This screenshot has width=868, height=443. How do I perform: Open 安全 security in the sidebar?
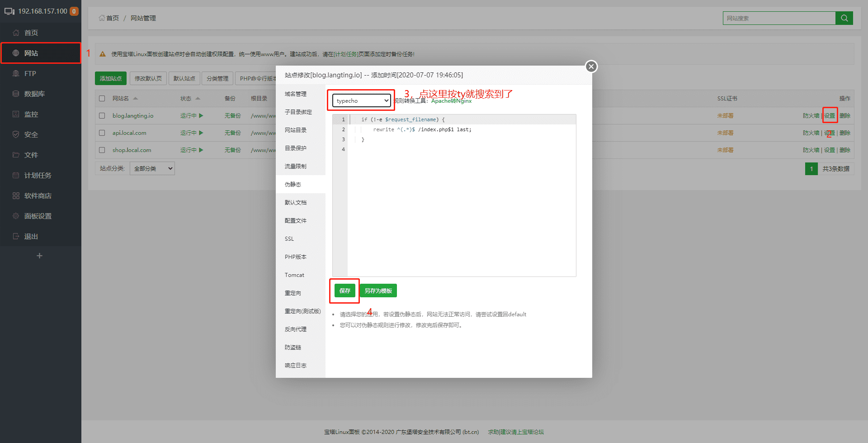point(41,134)
